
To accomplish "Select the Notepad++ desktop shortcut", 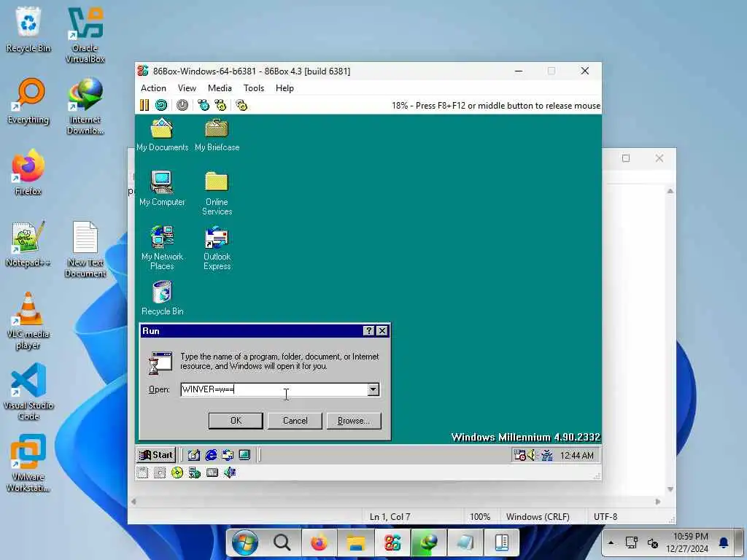I will click(x=28, y=244).
